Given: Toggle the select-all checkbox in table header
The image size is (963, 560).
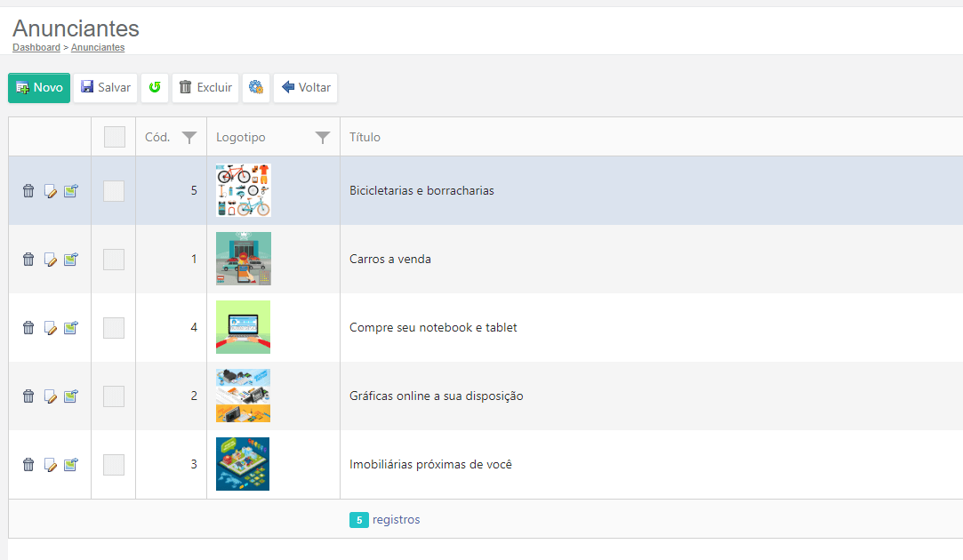Looking at the screenshot, I should (x=114, y=137).
